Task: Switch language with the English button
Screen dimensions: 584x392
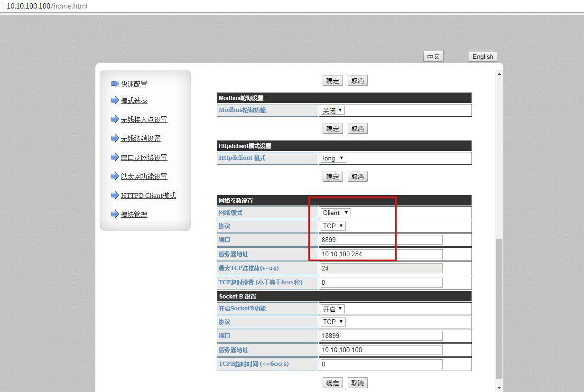Action: click(482, 56)
